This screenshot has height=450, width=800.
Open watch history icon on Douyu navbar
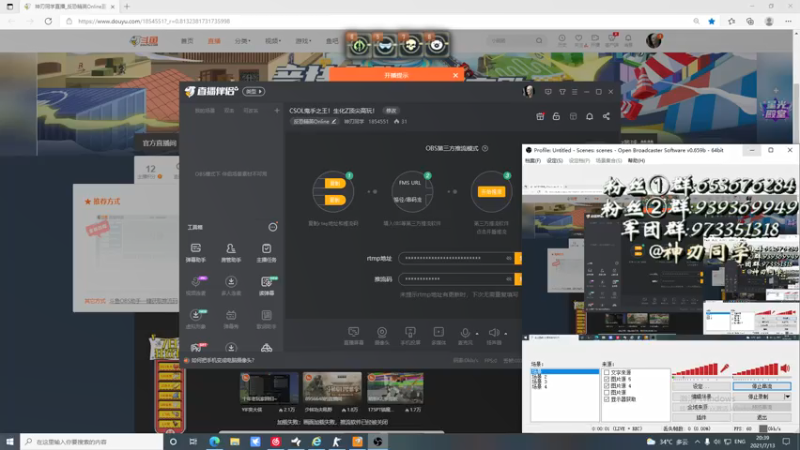pos(562,40)
